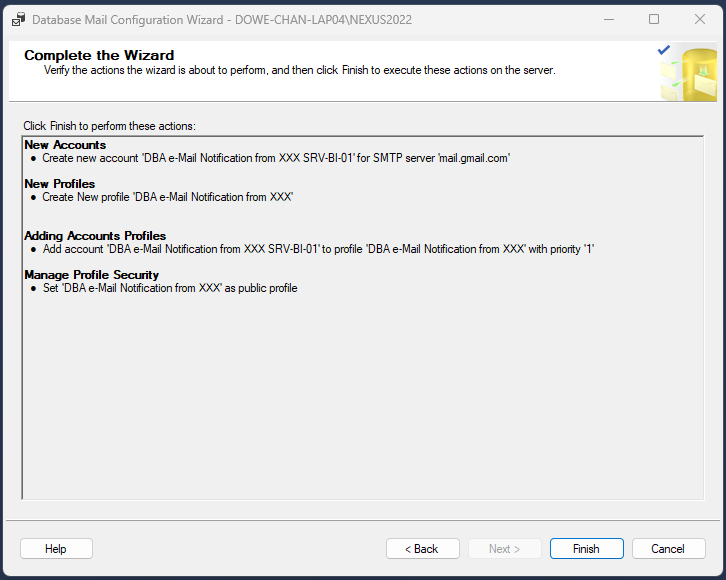Click the greyed-out Next button
Viewport: 726px width, 580px height.
(x=505, y=549)
